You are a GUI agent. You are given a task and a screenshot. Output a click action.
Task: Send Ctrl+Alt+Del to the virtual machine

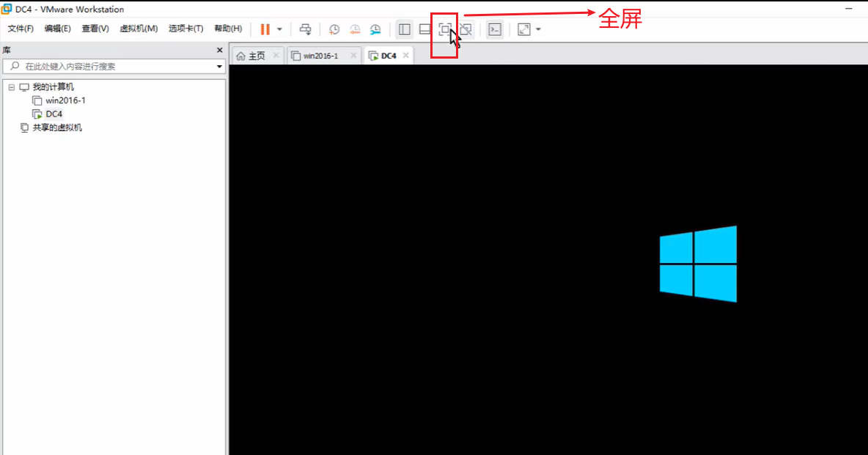pyautogui.click(x=306, y=29)
